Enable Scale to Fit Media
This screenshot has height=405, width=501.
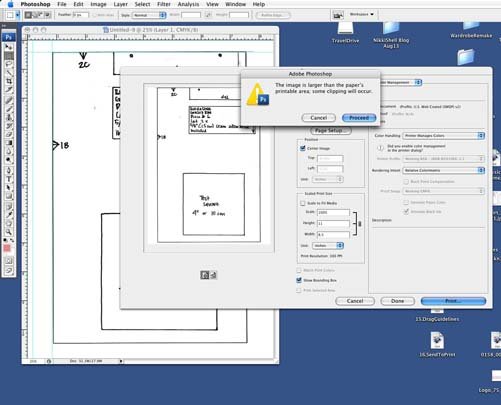303,203
